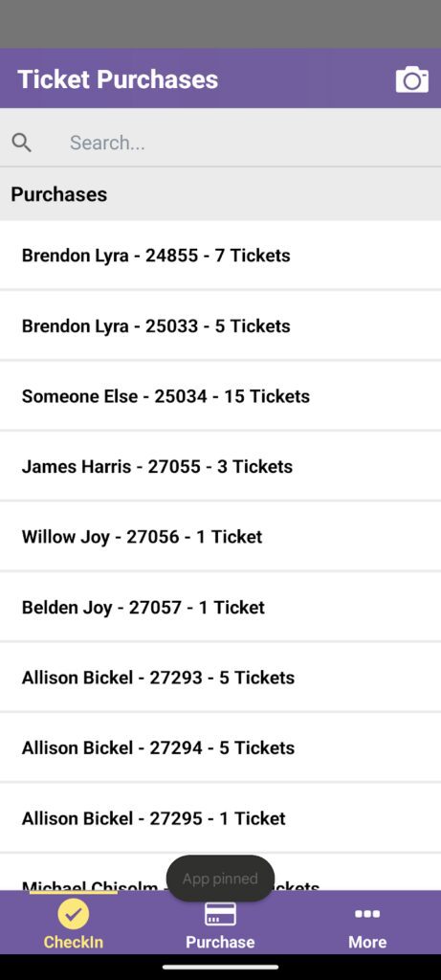441x980 pixels.
Task: Tap the Android home gesture bar
Action: [220, 967]
